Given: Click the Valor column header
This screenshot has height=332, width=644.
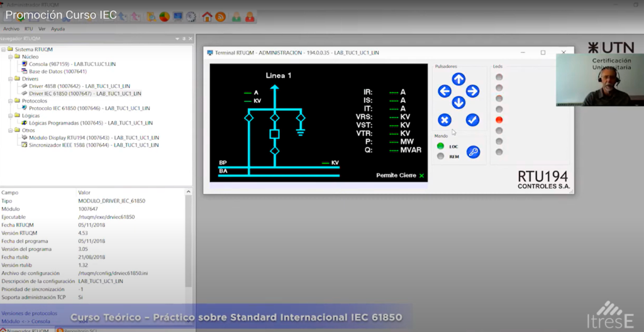Looking at the screenshot, I should 84,192.
